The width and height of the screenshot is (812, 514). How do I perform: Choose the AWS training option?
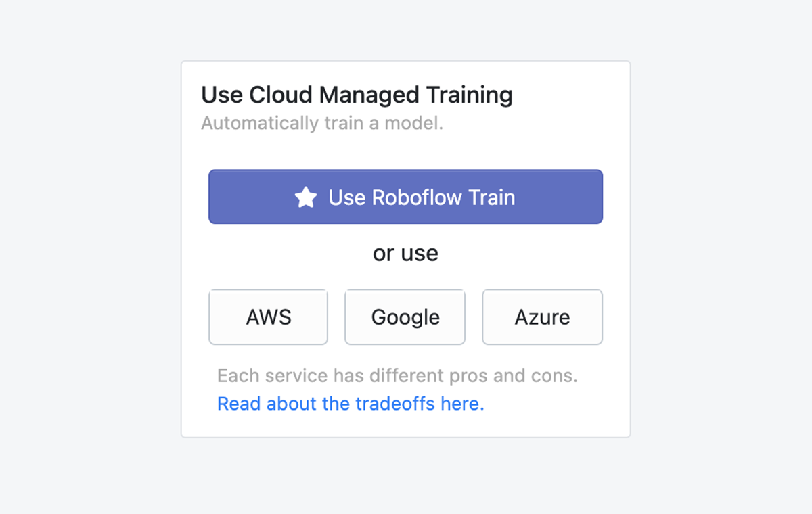pos(269,317)
